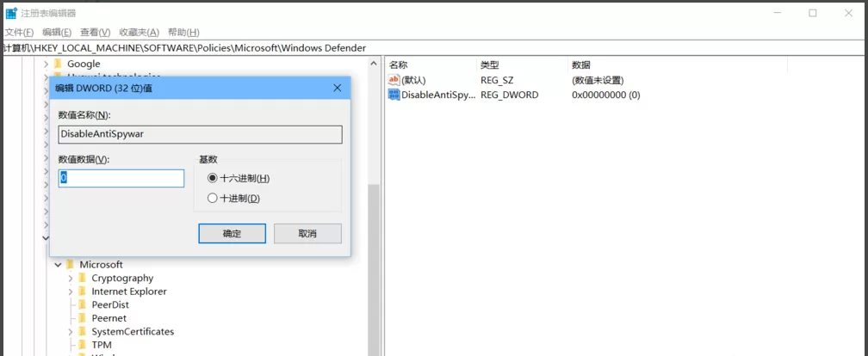This screenshot has height=356, width=868.
Task: Select the Cryptography key
Action: coord(122,278)
